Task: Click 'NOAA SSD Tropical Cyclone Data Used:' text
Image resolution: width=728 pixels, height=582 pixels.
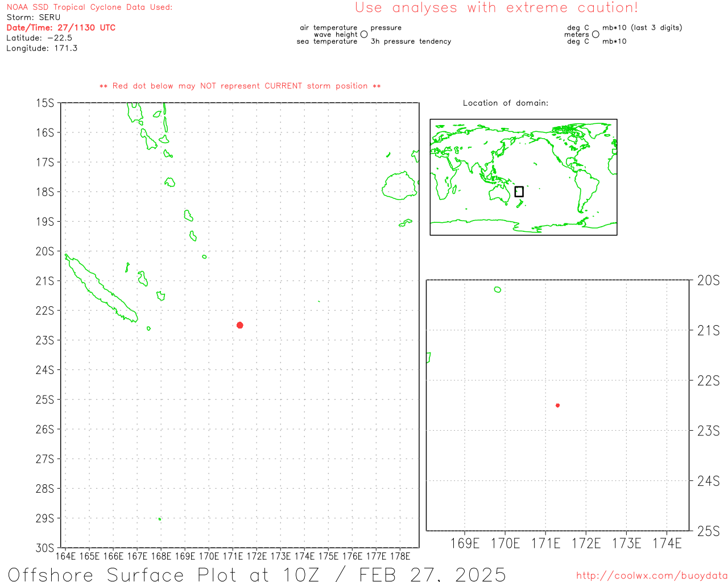Action: click(89, 7)
